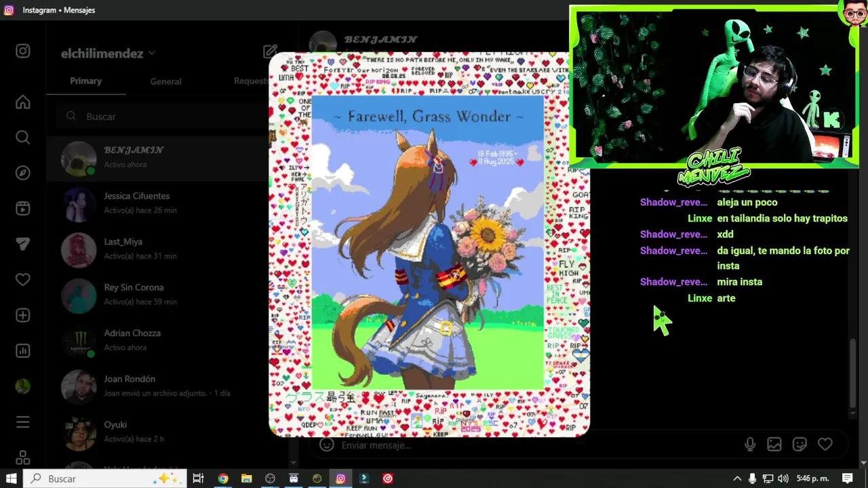Open the Notifications heart icon in the sidebar
Screen dimensions: 868x488
pyautogui.click(x=23, y=279)
